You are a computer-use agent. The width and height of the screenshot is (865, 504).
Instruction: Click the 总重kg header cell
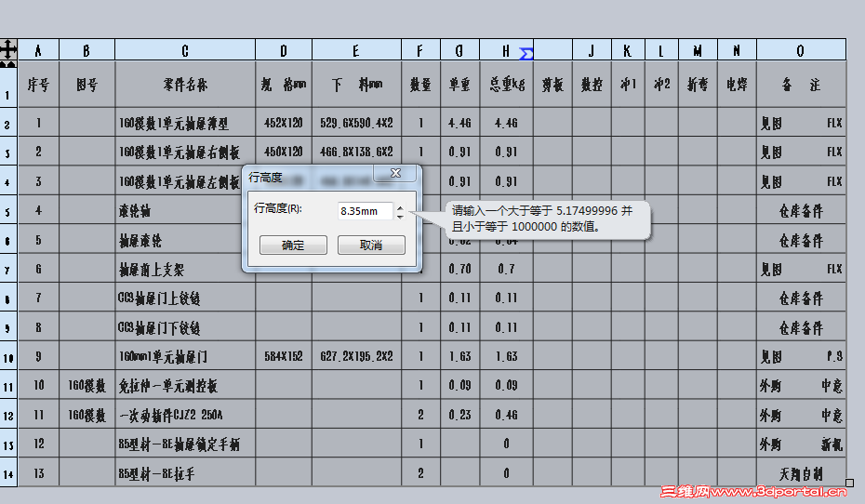pyautogui.click(x=506, y=85)
